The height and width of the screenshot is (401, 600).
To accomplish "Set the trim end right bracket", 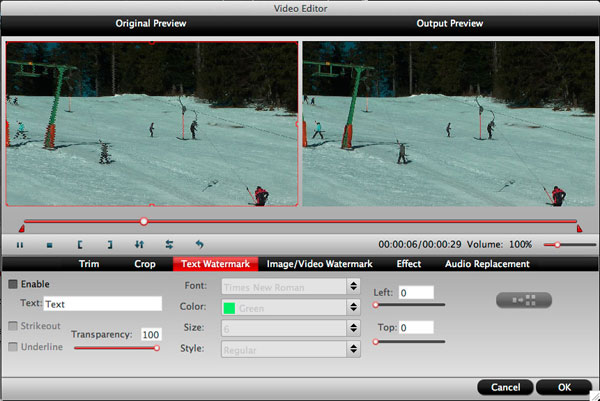I will [x=109, y=244].
